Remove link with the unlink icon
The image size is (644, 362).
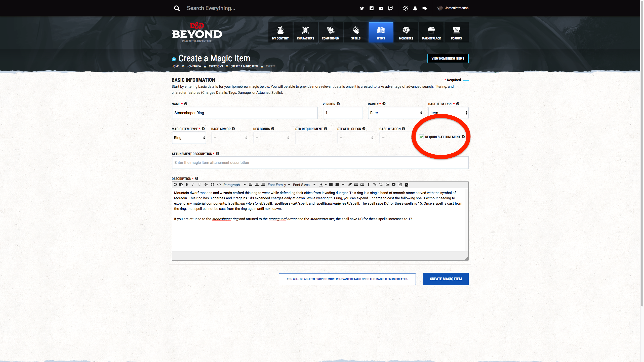click(381, 185)
